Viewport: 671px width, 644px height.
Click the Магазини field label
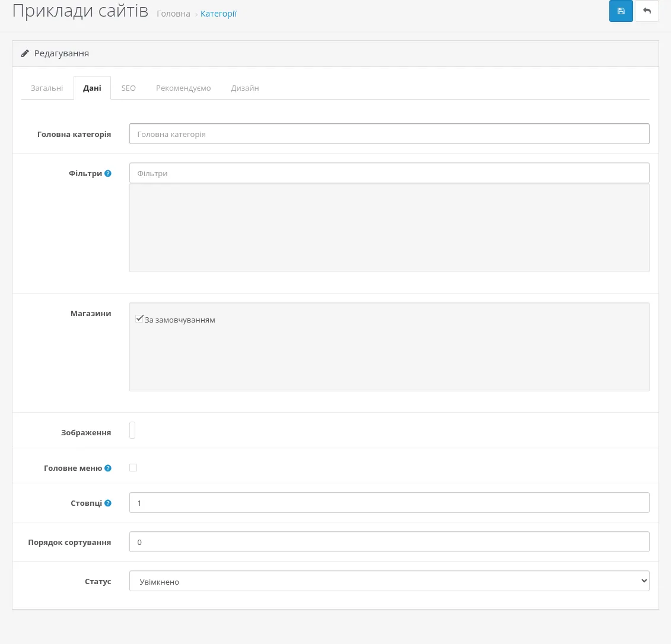pyautogui.click(x=91, y=314)
